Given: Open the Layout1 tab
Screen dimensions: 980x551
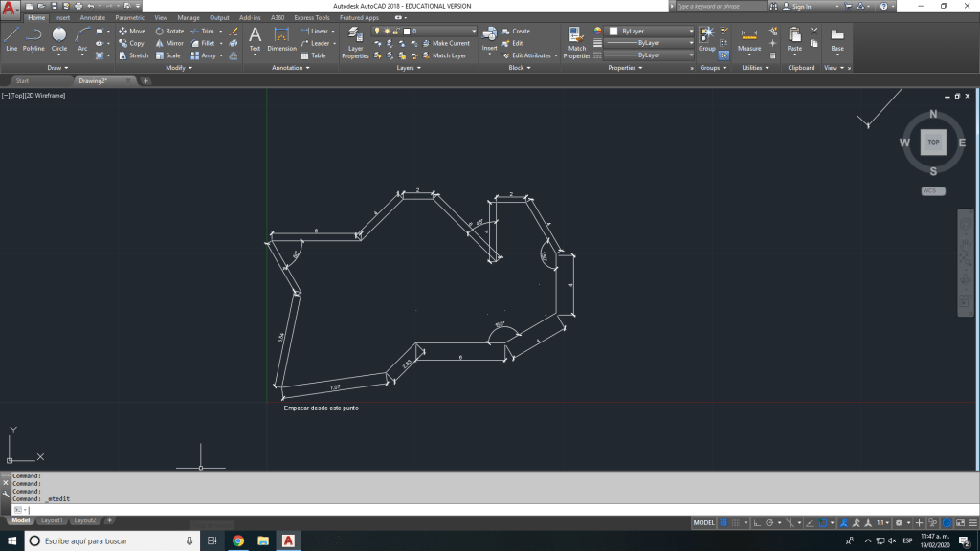Looking at the screenshot, I should [52, 520].
